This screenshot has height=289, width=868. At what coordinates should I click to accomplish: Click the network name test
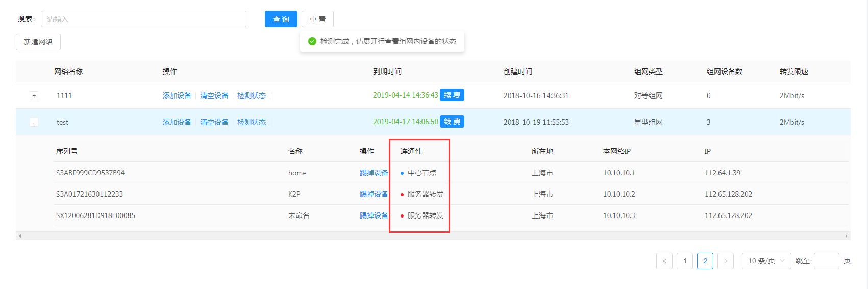coord(62,122)
